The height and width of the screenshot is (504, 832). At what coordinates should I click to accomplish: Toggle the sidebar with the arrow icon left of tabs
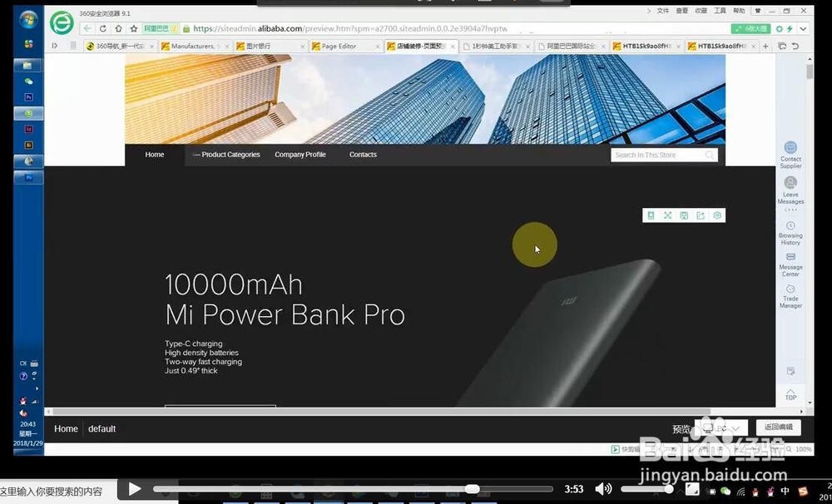point(55,46)
